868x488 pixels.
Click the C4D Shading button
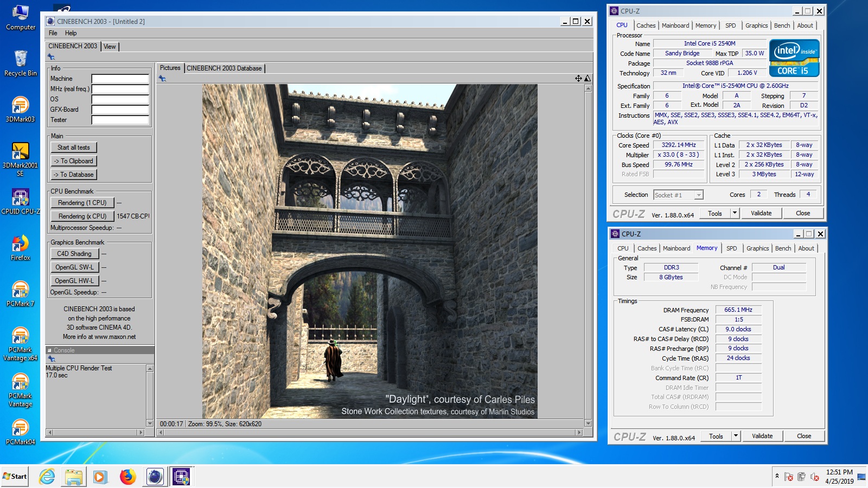tap(75, 254)
